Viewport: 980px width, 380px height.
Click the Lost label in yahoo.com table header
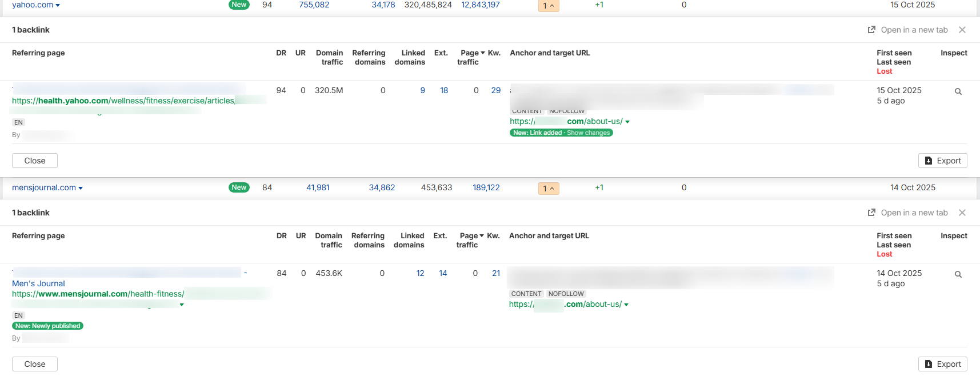coord(885,71)
